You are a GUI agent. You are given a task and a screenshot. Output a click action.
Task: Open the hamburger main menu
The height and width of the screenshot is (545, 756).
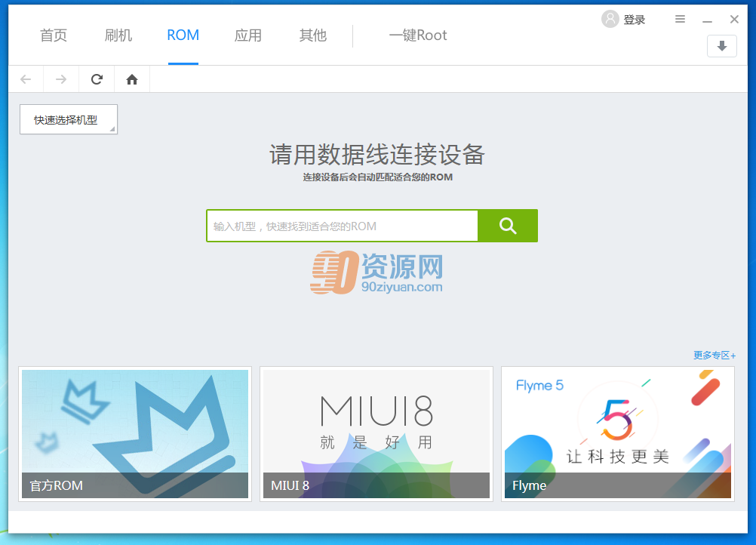tap(680, 20)
